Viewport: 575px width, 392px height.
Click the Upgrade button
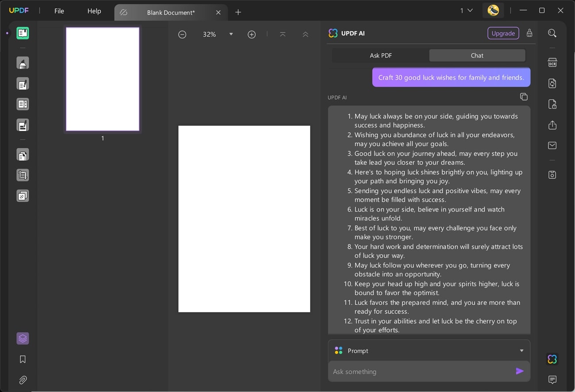pos(503,33)
